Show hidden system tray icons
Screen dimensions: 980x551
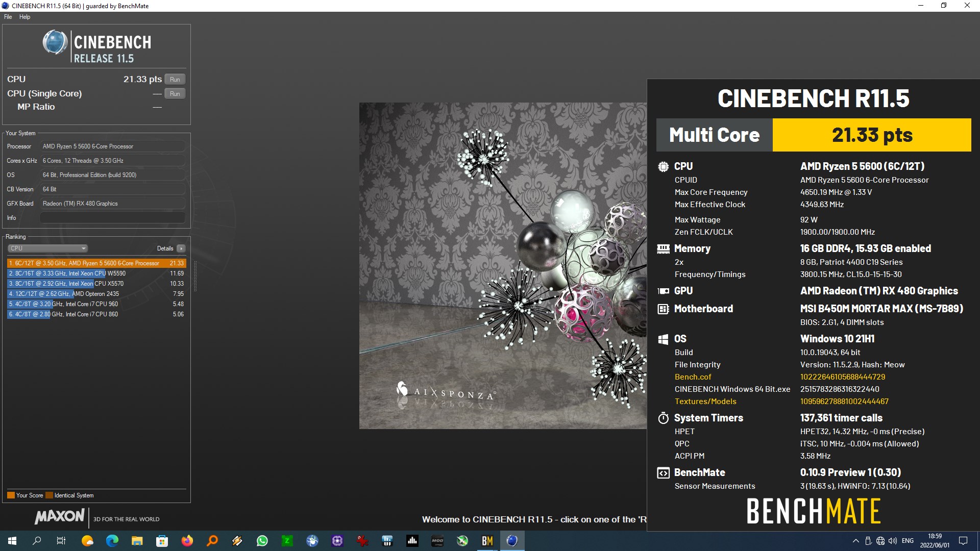tap(855, 541)
